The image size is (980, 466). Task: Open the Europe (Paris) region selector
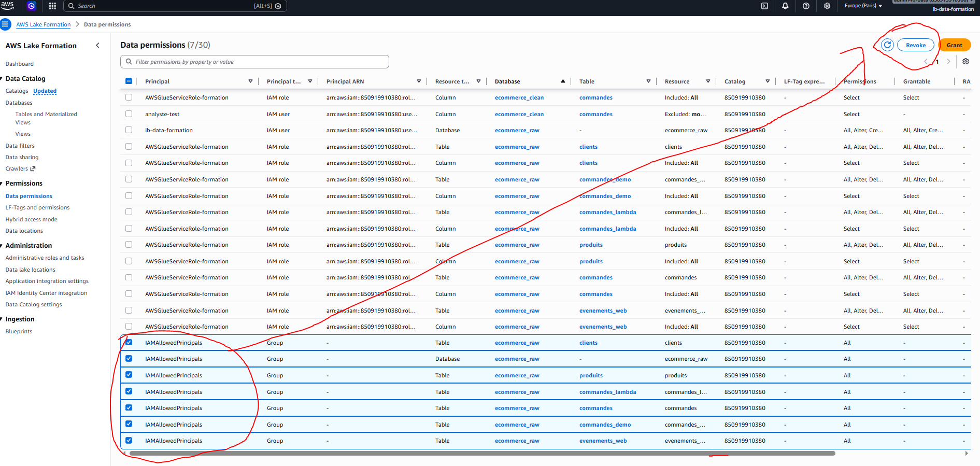click(x=863, y=6)
